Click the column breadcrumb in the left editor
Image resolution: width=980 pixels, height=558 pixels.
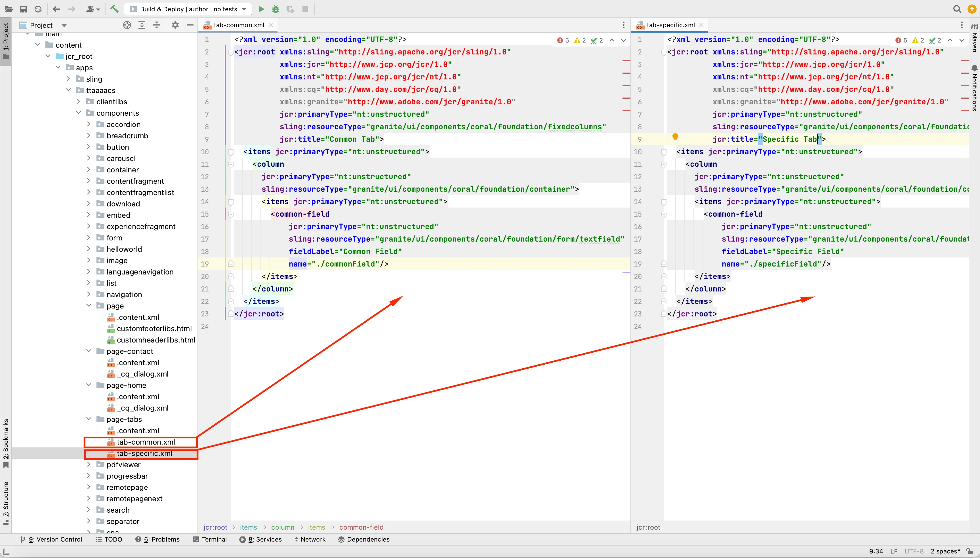[x=283, y=527]
